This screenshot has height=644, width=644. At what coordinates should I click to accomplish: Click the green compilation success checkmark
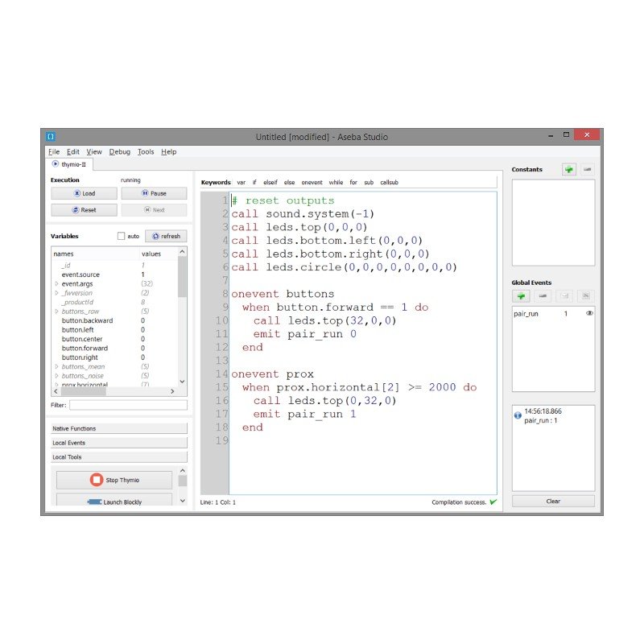(493, 502)
